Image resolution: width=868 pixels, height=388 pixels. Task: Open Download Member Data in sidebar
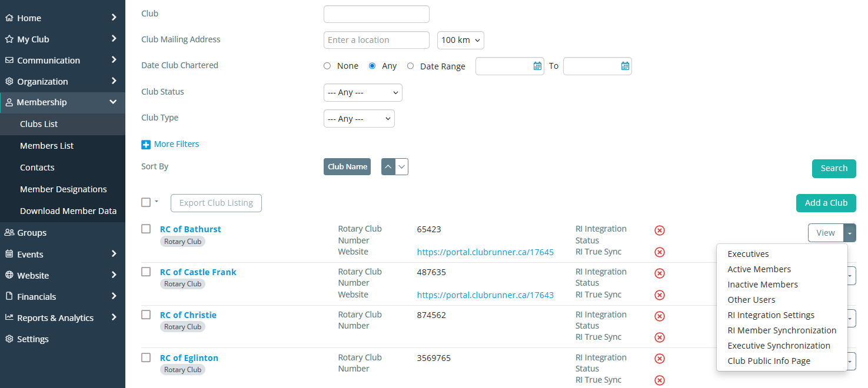tap(68, 211)
